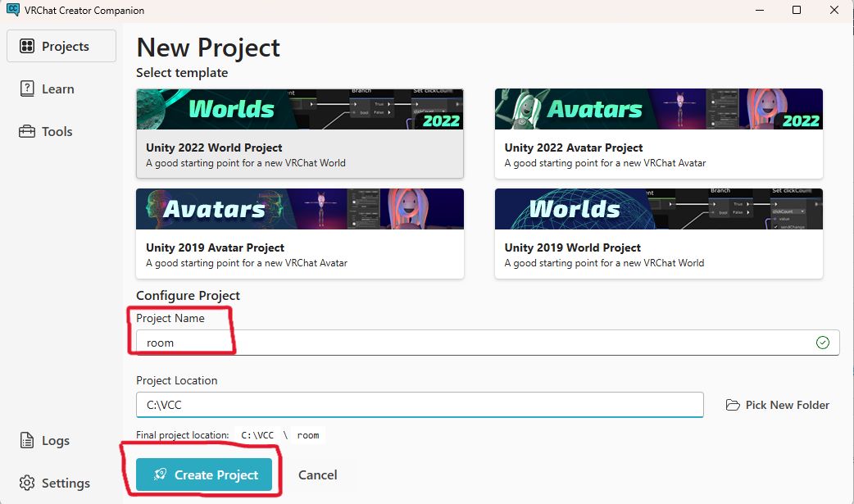Close the VRChat Creator Companion window
This screenshot has height=504, width=854.
click(834, 10)
